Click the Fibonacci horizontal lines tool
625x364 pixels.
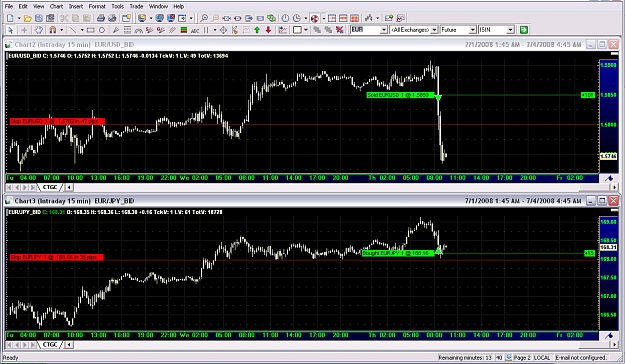point(128,30)
